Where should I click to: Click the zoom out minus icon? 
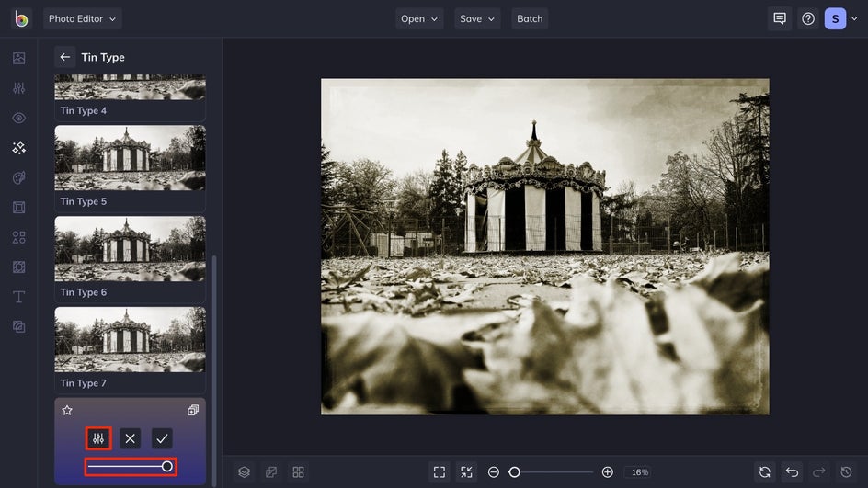(494, 472)
